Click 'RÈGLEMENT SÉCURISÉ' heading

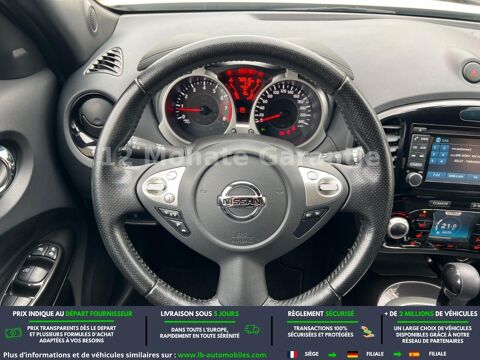click(321, 314)
